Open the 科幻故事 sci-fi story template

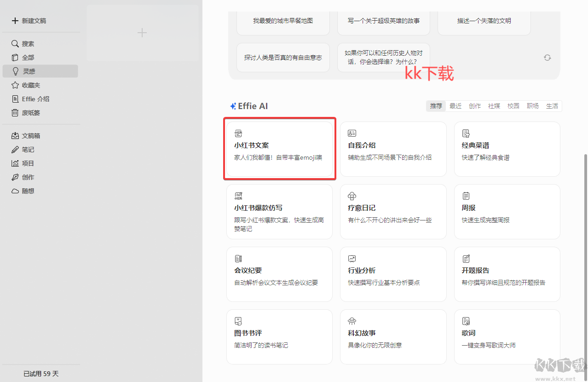(393, 336)
